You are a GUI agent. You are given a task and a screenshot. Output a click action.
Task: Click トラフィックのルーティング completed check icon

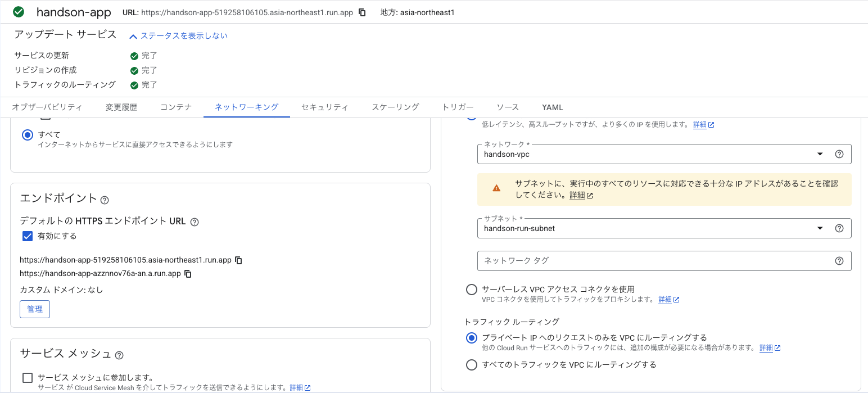tap(134, 85)
